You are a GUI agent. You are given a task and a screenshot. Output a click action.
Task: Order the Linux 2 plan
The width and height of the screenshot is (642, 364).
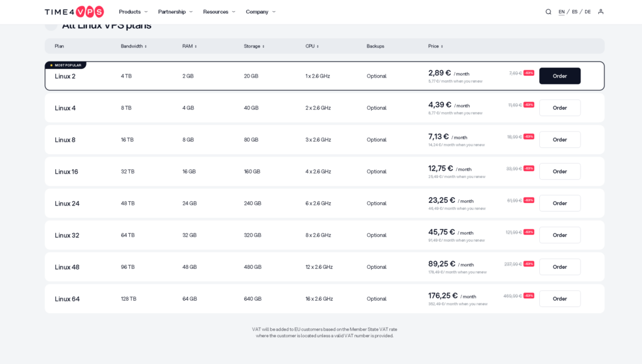(560, 76)
